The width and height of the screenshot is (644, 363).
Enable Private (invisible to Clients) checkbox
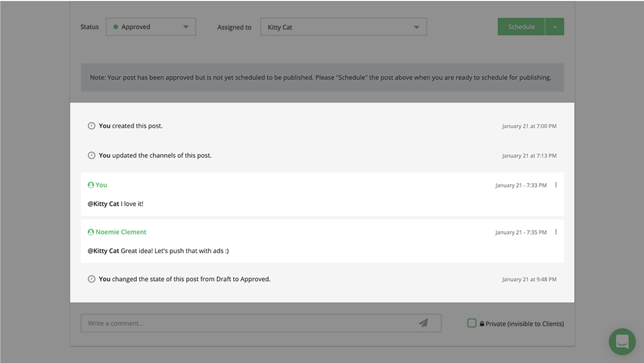coord(472,323)
